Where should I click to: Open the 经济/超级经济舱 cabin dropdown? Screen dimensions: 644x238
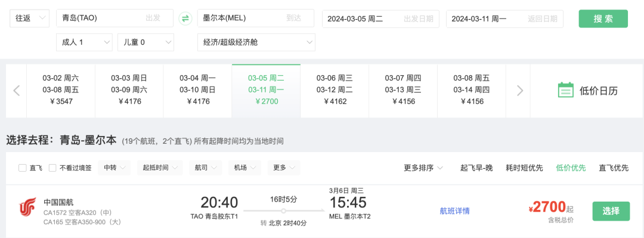coord(256,42)
